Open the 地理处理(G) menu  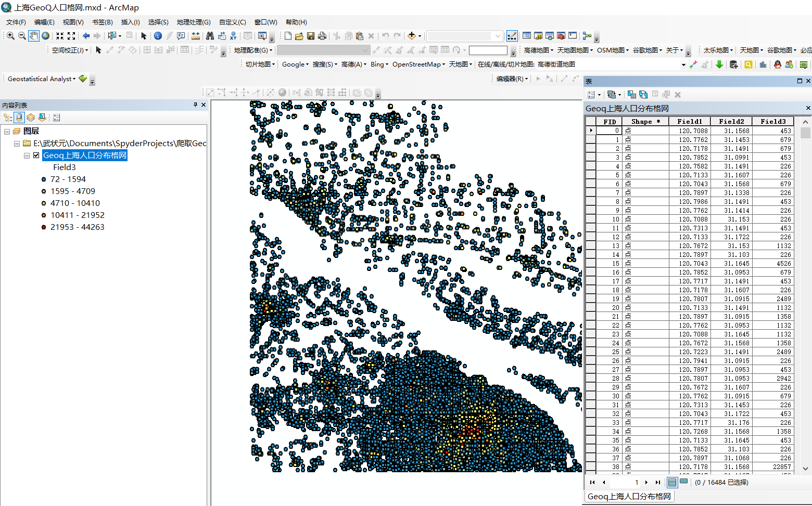pyautogui.click(x=194, y=22)
